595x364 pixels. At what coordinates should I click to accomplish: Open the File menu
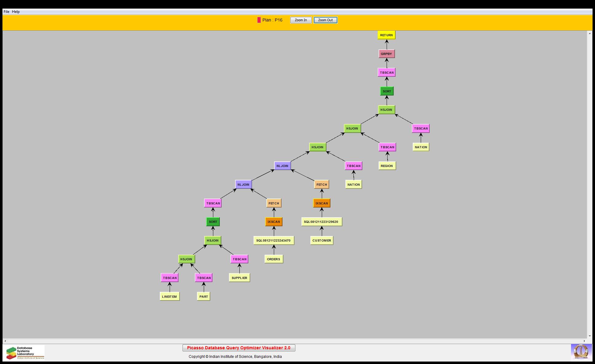[6, 12]
